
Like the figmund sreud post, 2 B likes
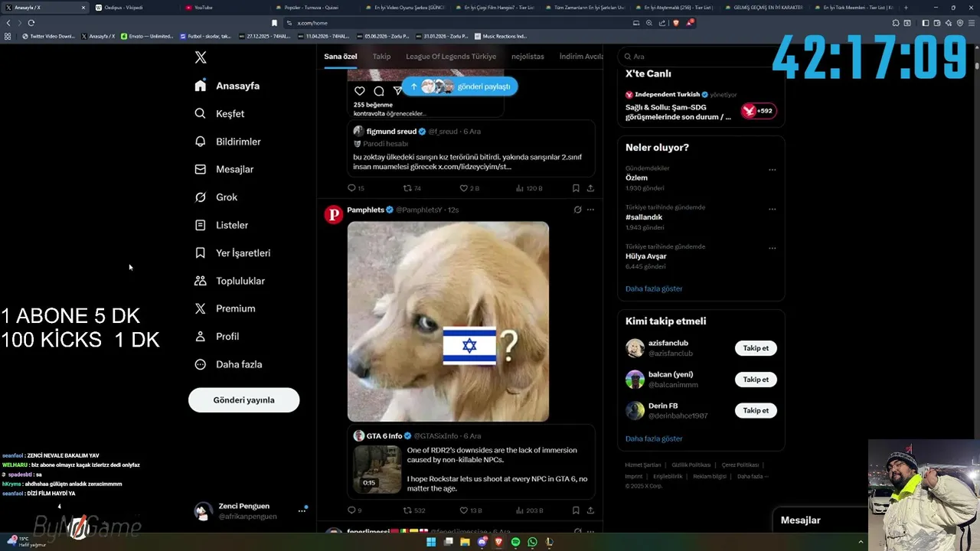click(x=469, y=187)
